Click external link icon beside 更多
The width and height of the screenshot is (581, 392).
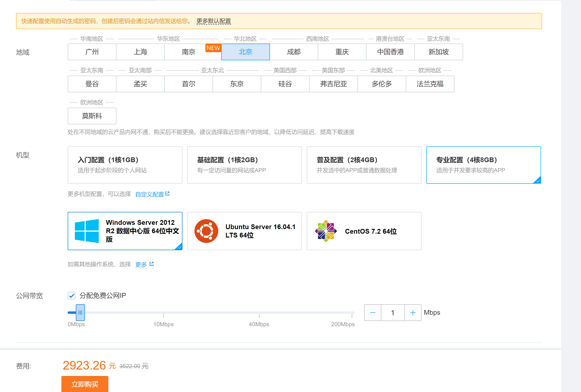click(152, 264)
